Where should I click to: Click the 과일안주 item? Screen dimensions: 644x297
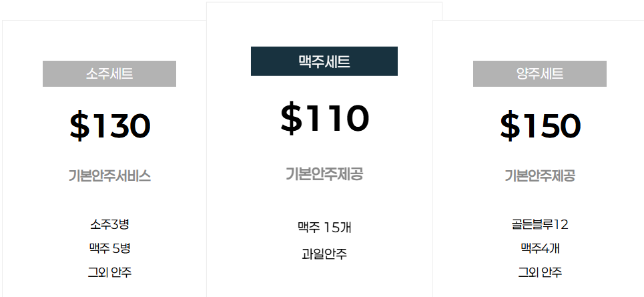324,254
